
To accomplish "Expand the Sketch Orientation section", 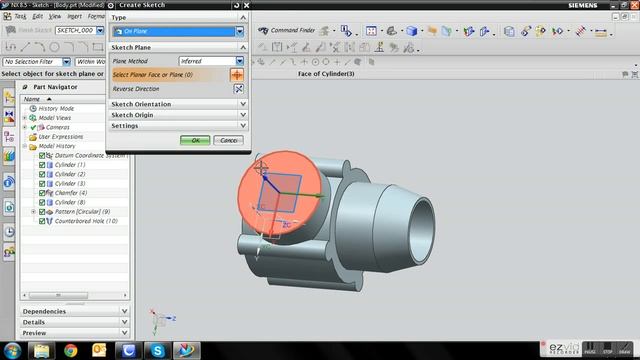I will pyautogui.click(x=178, y=104).
